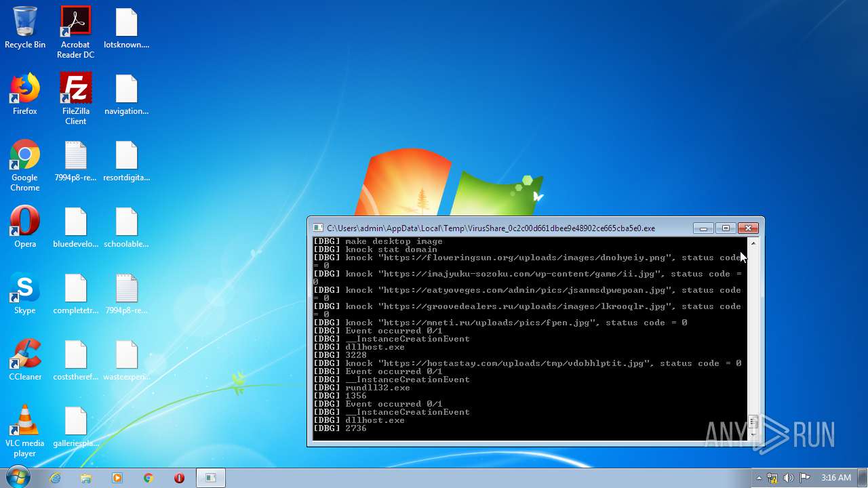Open Opera from the taskbar
Screen dimensions: 868x488
pyautogui.click(x=180, y=478)
